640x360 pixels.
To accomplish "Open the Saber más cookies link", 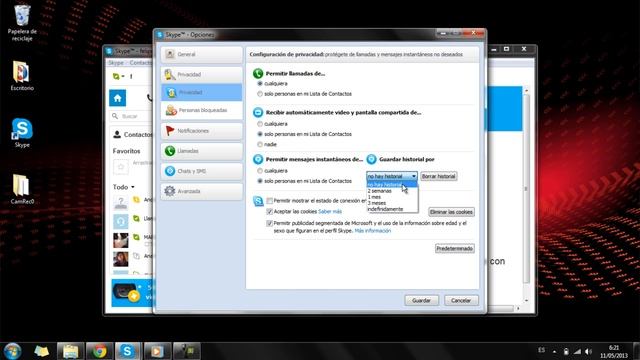I will (x=330, y=211).
